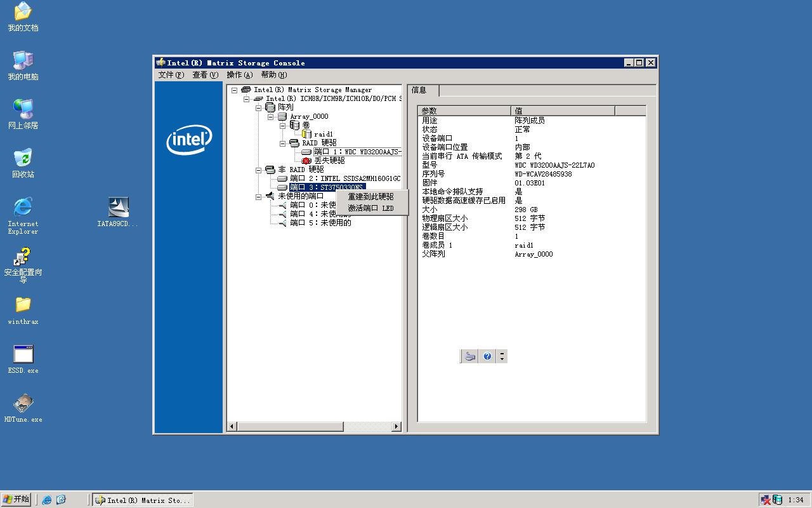Click the red missing drive icon
The image size is (812, 508).
point(306,161)
